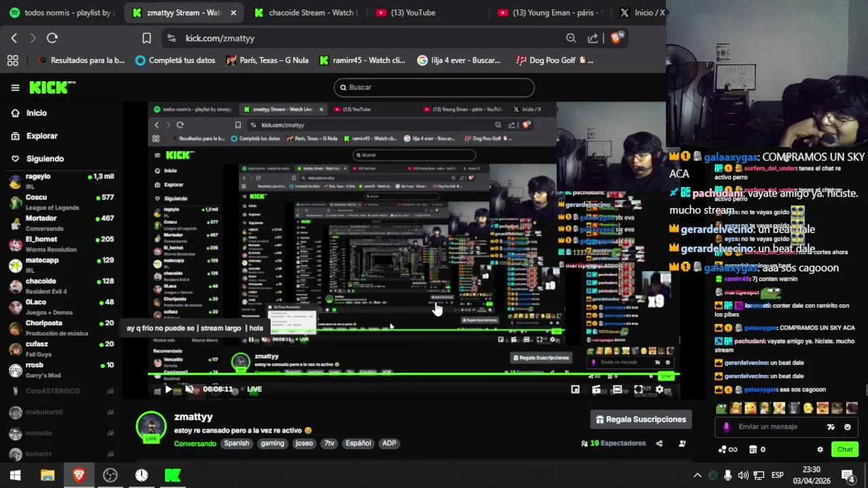Open Coscu channel in sidebar
The height and width of the screenshot is (488, 868).
click(61, 202)
